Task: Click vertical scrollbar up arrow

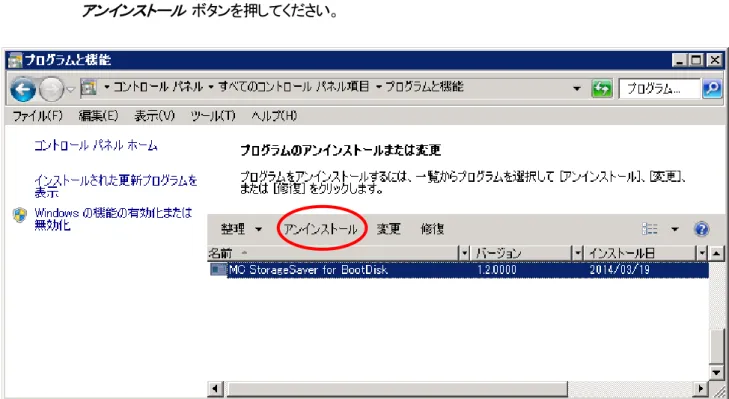Action: pyautogui.click(x=716, y=253)
